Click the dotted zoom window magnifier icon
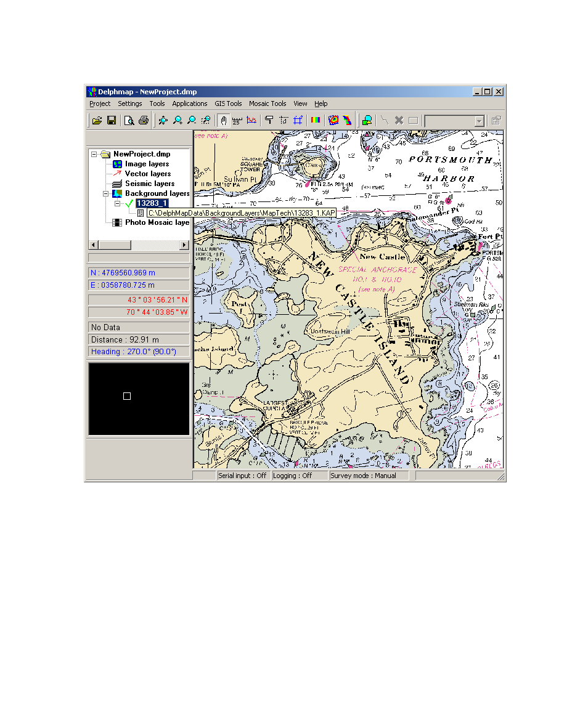Image resolution: width=588 pixels, height=714 pixels. pyautogui.click(x=206, y=120)
